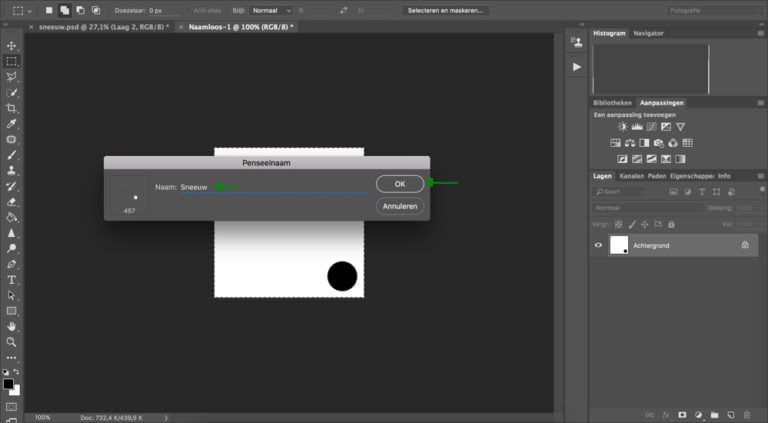
Task: Select the Eraser tool
Action: (11, 202)
